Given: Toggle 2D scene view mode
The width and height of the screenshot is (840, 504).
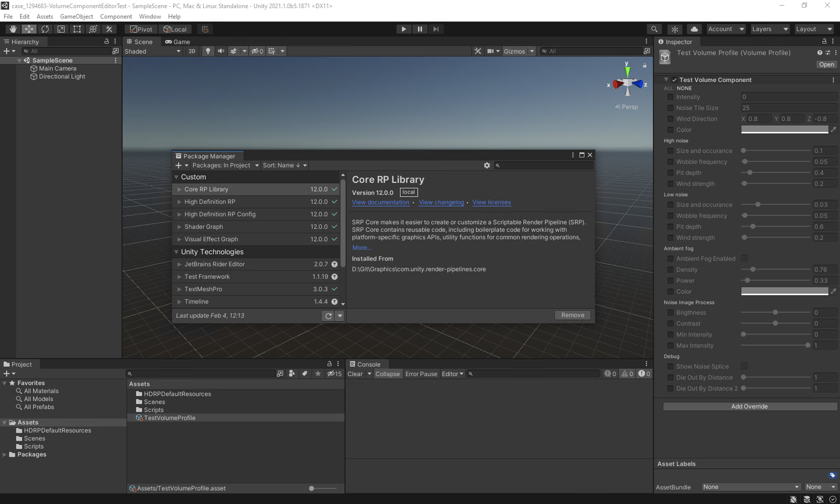Looking at the screenshot, I should 192,51.
